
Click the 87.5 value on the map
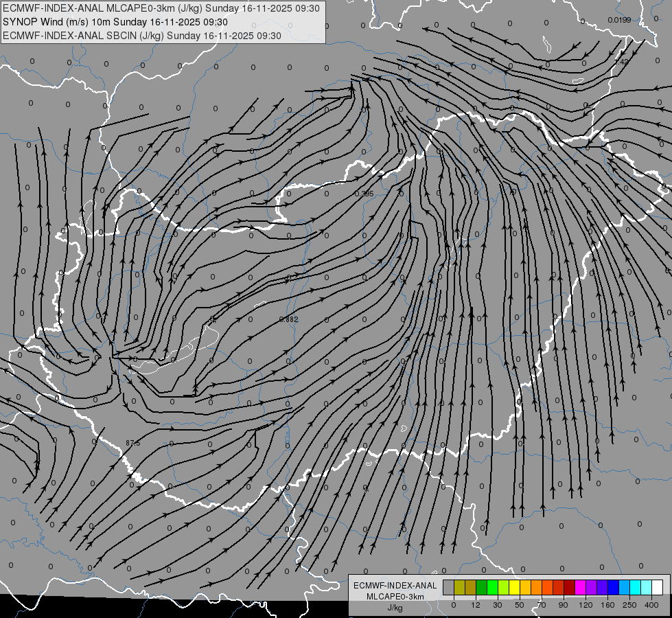pos(133,443)
